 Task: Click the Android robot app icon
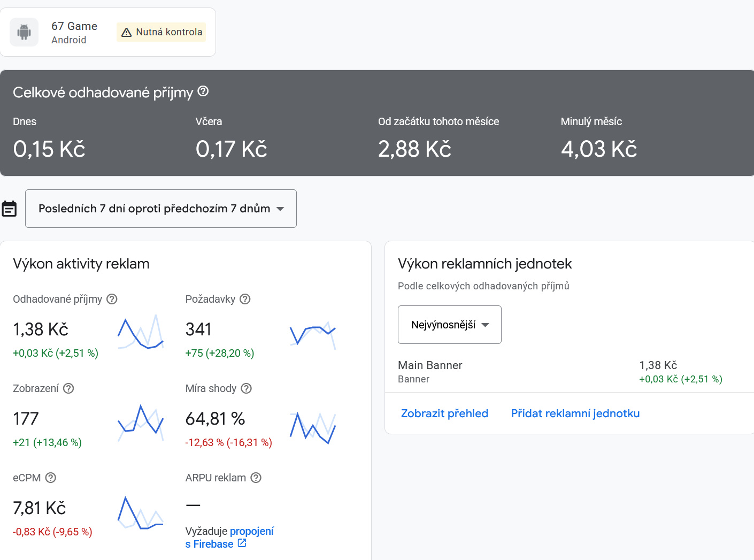click(x=24, y=32)
